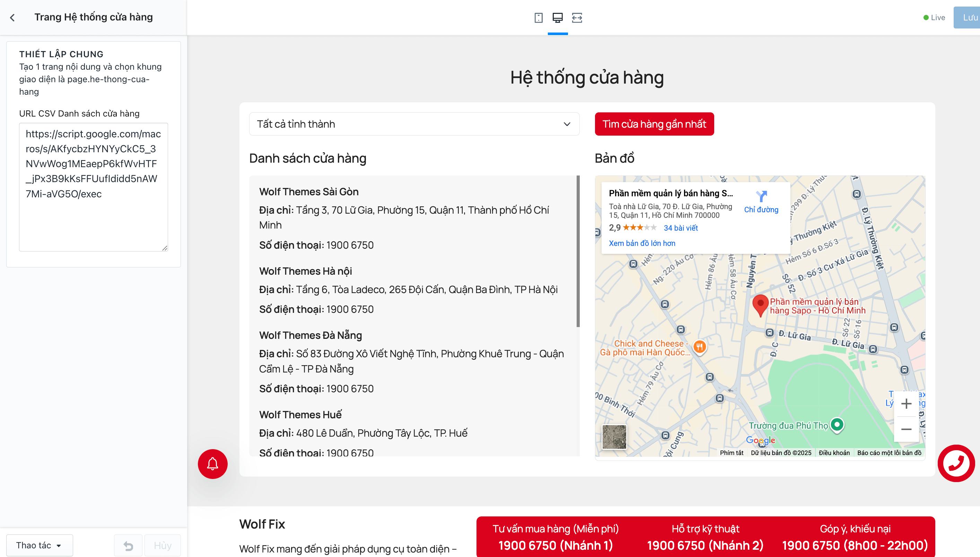Click the URL CSV Danh sách cửa hàng textarea
The image size is (980, 557).
[x=94, y=187]
